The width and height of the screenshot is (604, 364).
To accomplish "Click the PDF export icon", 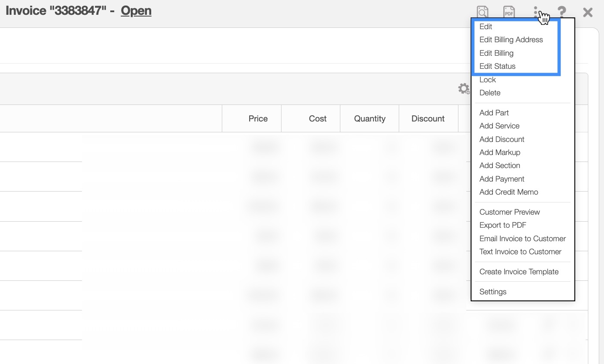I will coord(509,12).
